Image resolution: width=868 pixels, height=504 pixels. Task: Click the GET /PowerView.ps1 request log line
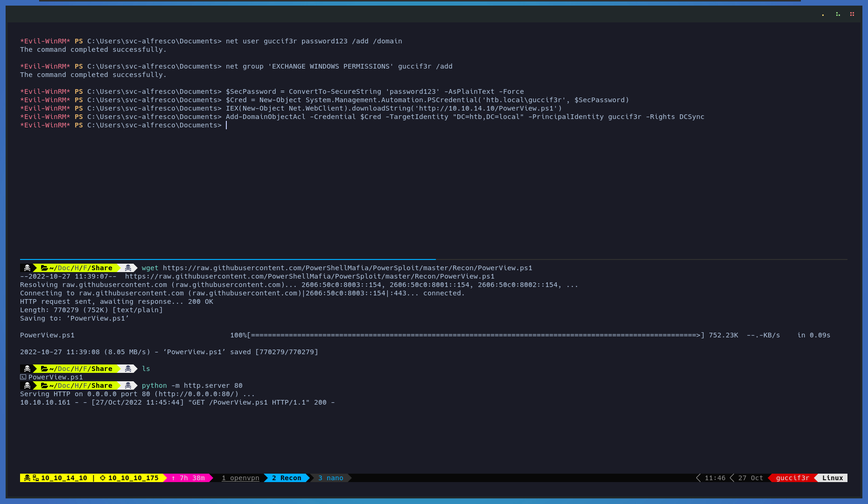pyautogui.click(x=177, y=402)
